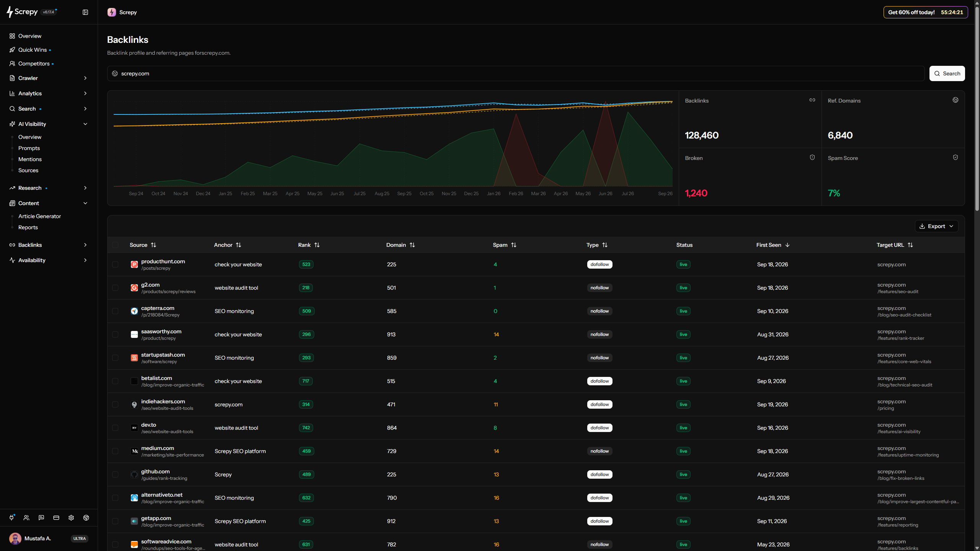Open team members icon in bottom bar
980x551 pixels.
click(x=26, y=518)
